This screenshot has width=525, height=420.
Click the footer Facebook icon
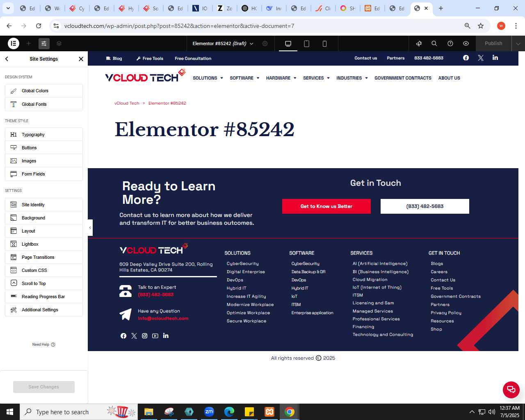click(123, 336)
